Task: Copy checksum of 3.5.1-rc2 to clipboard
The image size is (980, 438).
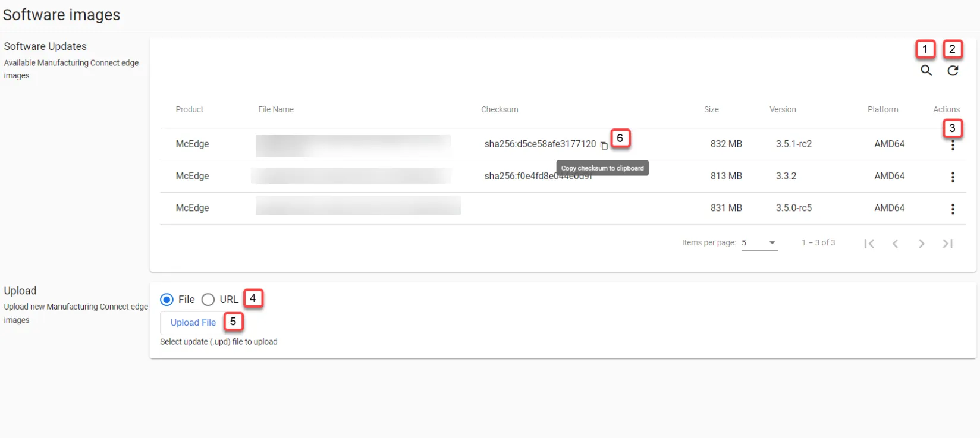Action: pos(604,146)
